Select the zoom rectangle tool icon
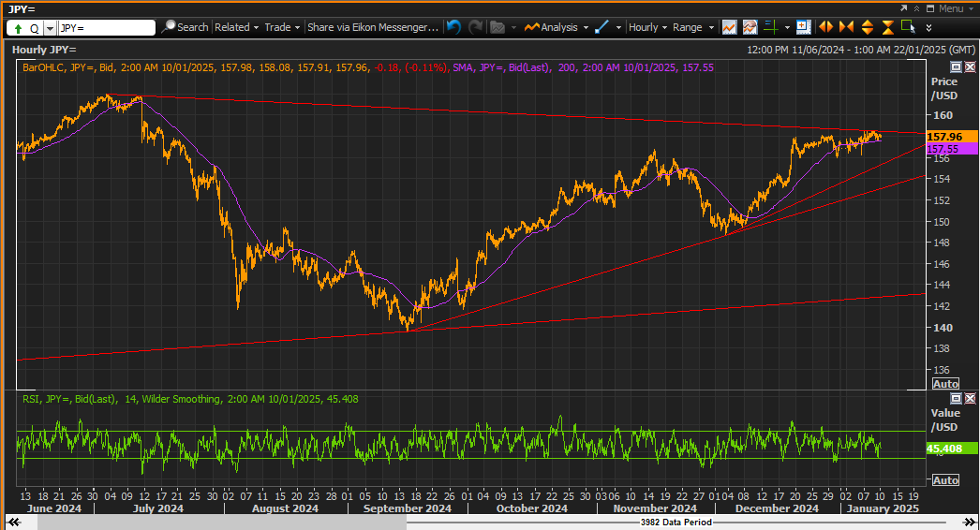The image size is (980, 530). pyautogui.click(x=908, y=27)
